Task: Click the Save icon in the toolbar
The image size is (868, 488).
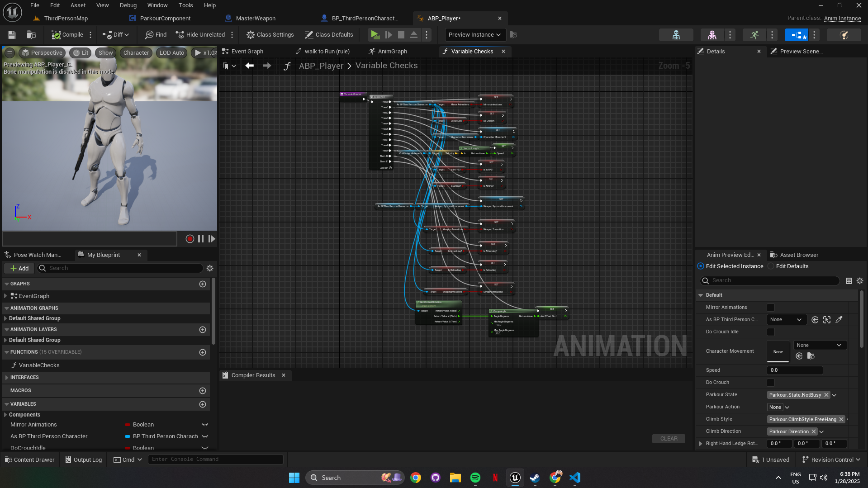Action: [12, 35]
